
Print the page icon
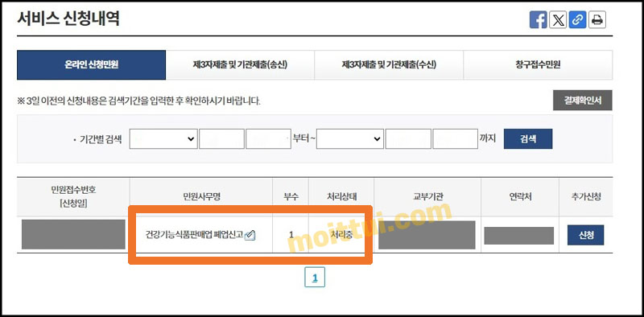[597, 19]
